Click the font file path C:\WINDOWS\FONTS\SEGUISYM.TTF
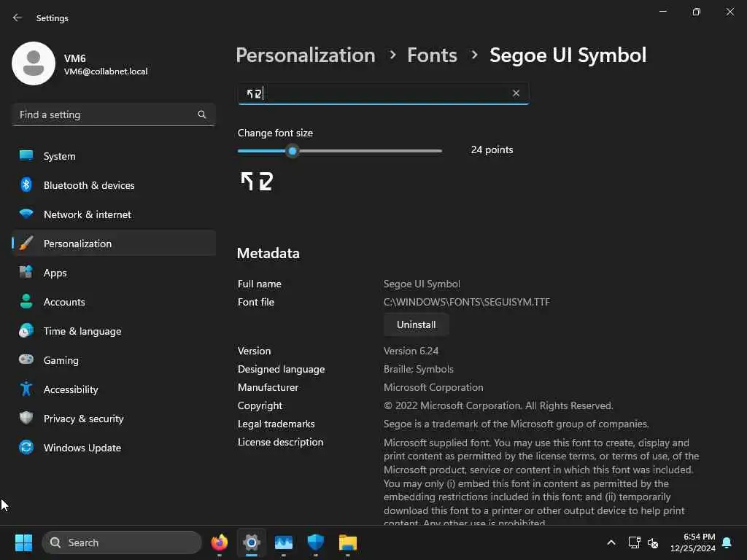Viewport: 747px width, 560px height. tap(466, 302)
